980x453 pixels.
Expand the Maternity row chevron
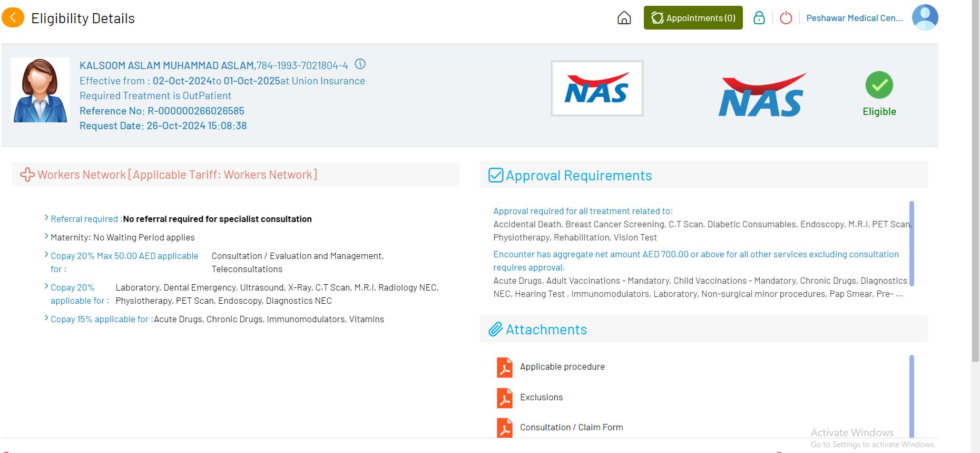46,236
